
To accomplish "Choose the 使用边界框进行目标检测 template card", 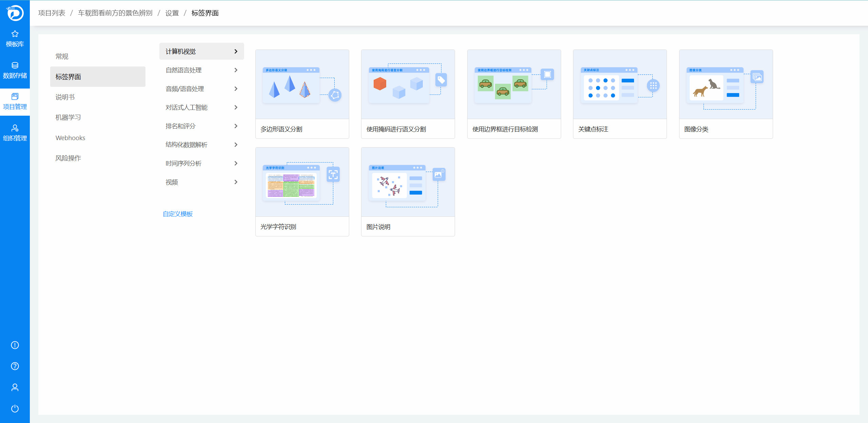I will 514,94.
